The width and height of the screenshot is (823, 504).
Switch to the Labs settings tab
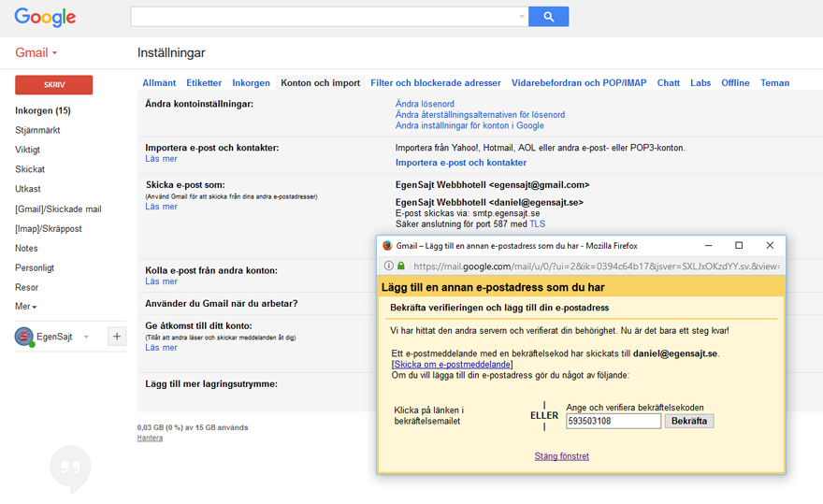(700, 83)
